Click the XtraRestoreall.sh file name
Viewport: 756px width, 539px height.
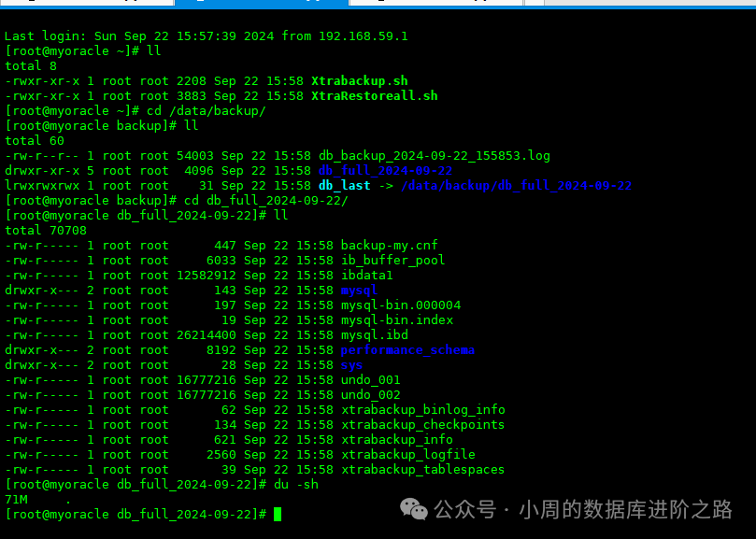pos(375,96)
